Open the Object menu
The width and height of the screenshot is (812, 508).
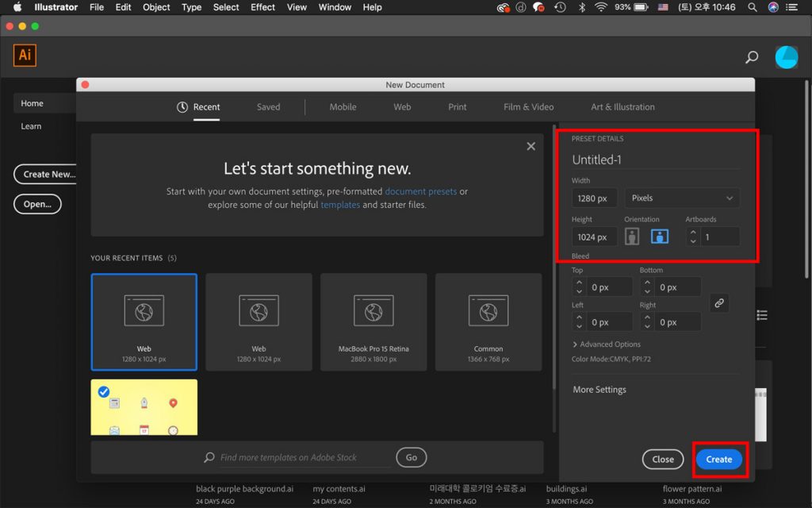click(156, 7)
